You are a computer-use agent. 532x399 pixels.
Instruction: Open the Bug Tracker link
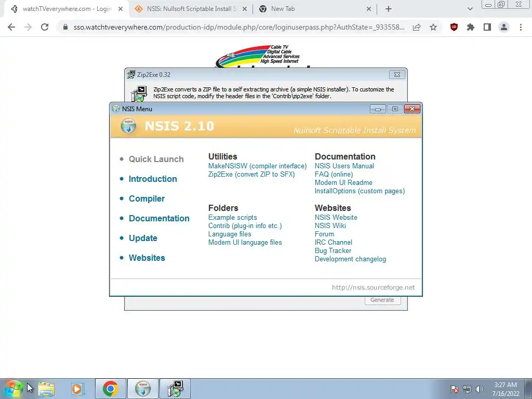(x=333, y=251)
